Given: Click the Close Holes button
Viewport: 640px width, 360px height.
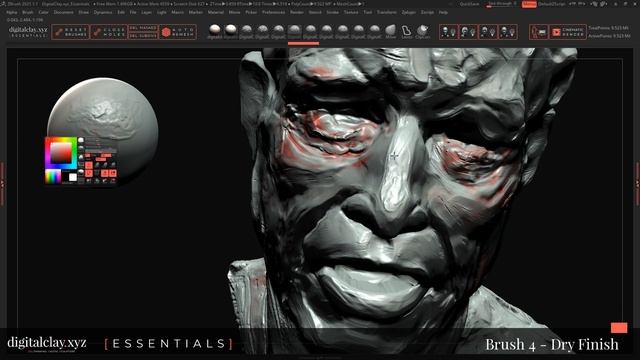Looking at the screenshot, I should pyautogui.click(x=109, y=32).
